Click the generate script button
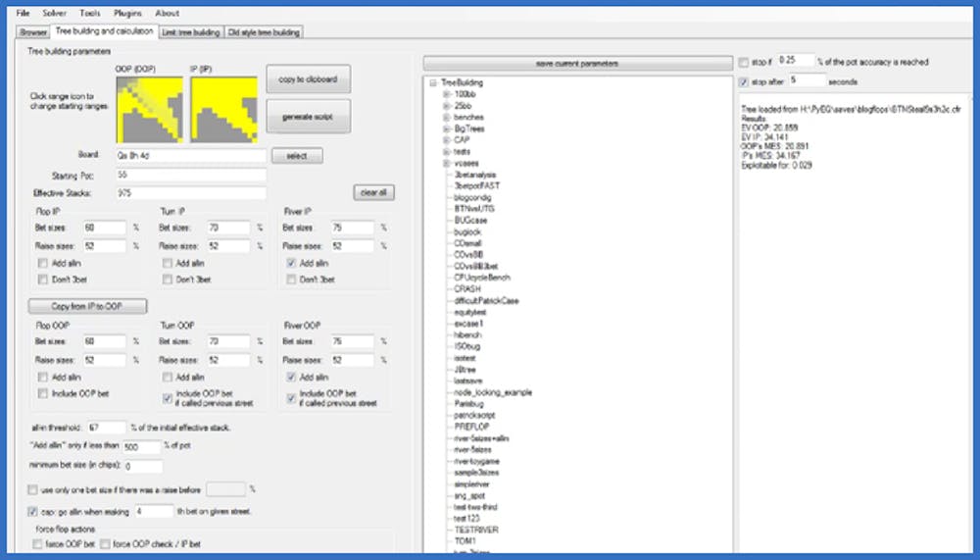Viewport: 980px width, 560px height. click(x=308, y=117)
